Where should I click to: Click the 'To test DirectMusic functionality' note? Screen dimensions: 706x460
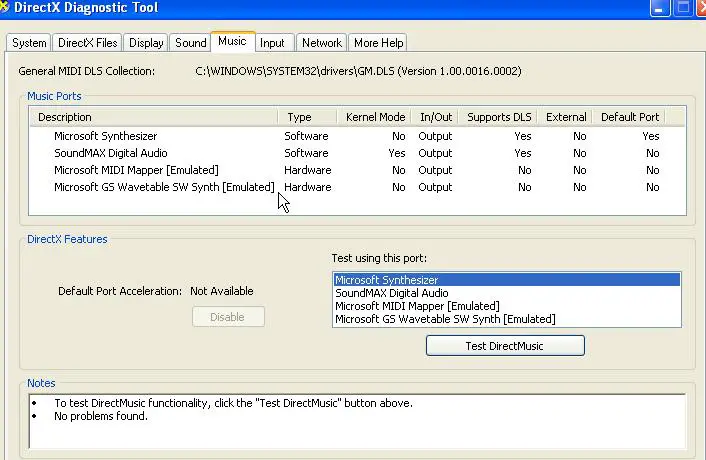pos(233,403)
